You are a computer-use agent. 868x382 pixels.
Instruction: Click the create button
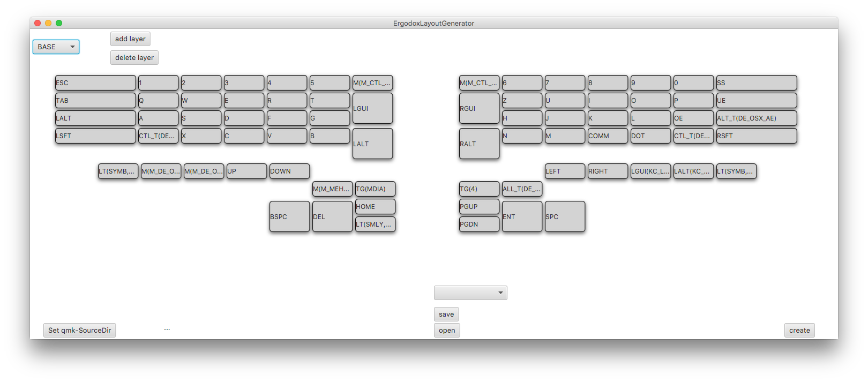tap(799, 331)
